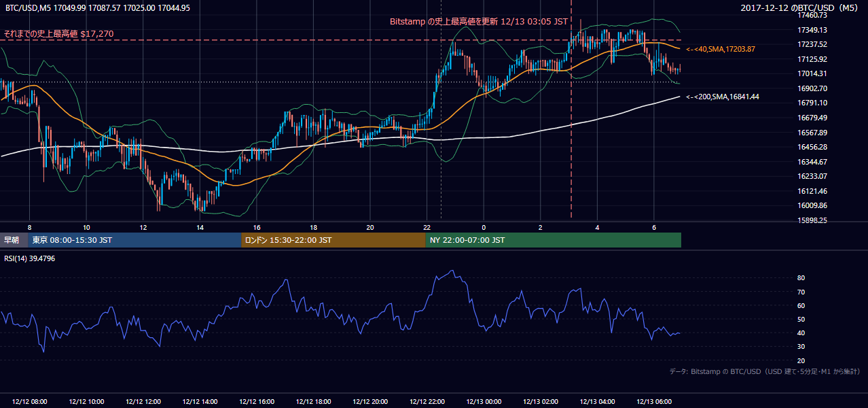Click the '12/13 04:00' date axis label
The width and height of the screenshot is (868, 408).
pyautogui.click(x=597, y=402)
